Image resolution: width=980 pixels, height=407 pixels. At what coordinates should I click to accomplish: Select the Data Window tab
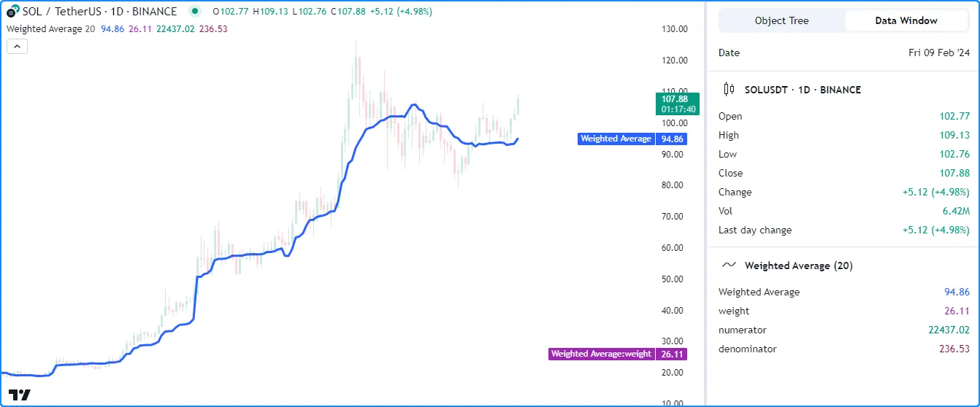pyautogui.click(x=906, y=20)
